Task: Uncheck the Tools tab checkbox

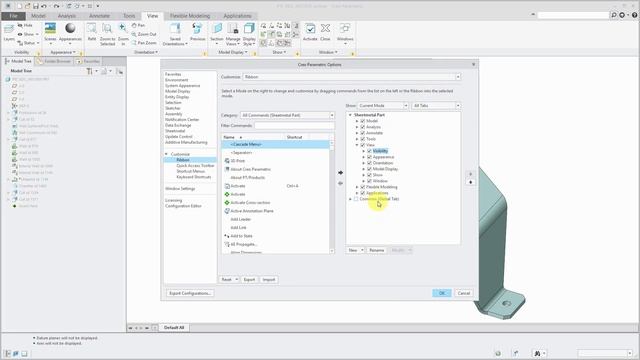Action: 362,139
